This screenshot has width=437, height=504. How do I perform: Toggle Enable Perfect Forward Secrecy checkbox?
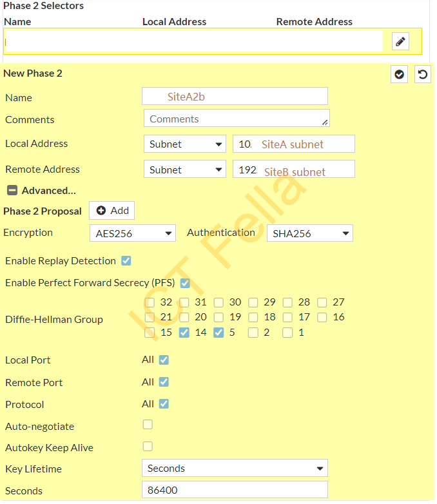pos(185,283)
